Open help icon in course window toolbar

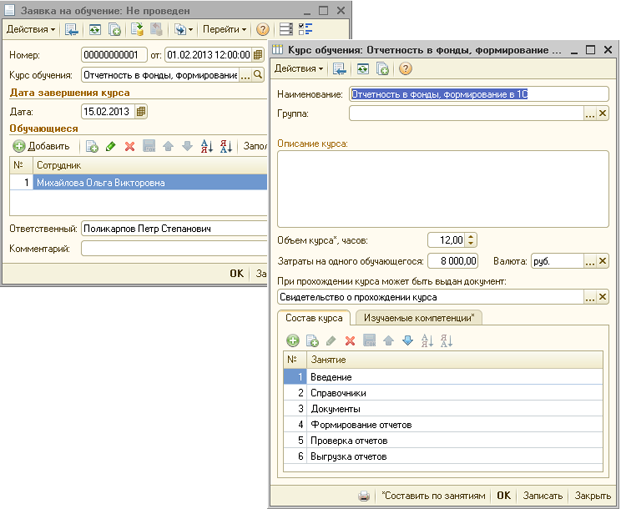point(405,69)
